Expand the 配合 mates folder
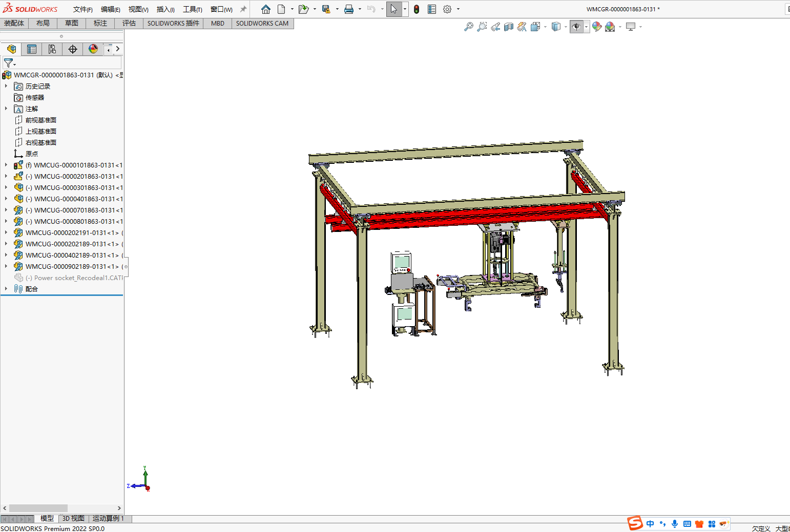Viewport: 790px width, 532px height. click(x=5, y=288)
